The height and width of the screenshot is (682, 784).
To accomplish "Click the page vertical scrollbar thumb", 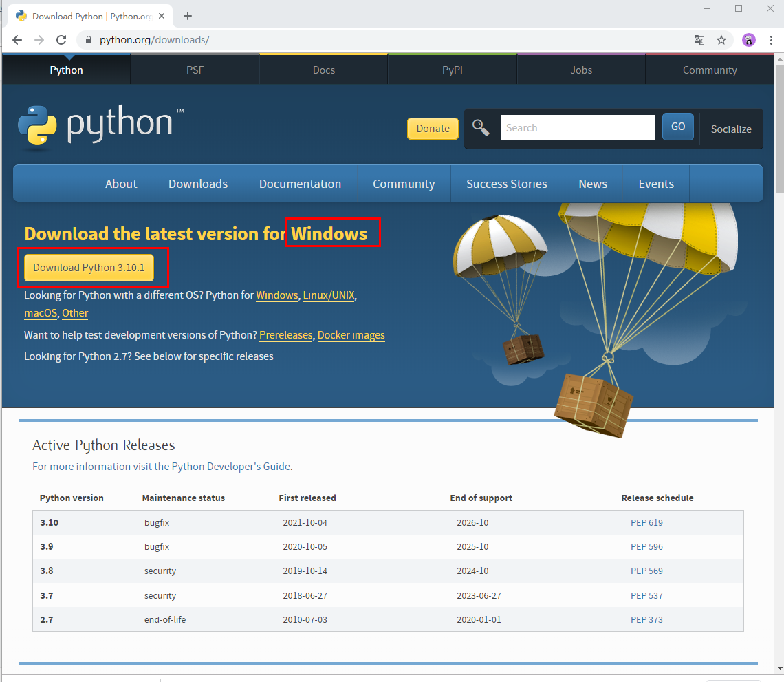I will (x=779, y=127).
